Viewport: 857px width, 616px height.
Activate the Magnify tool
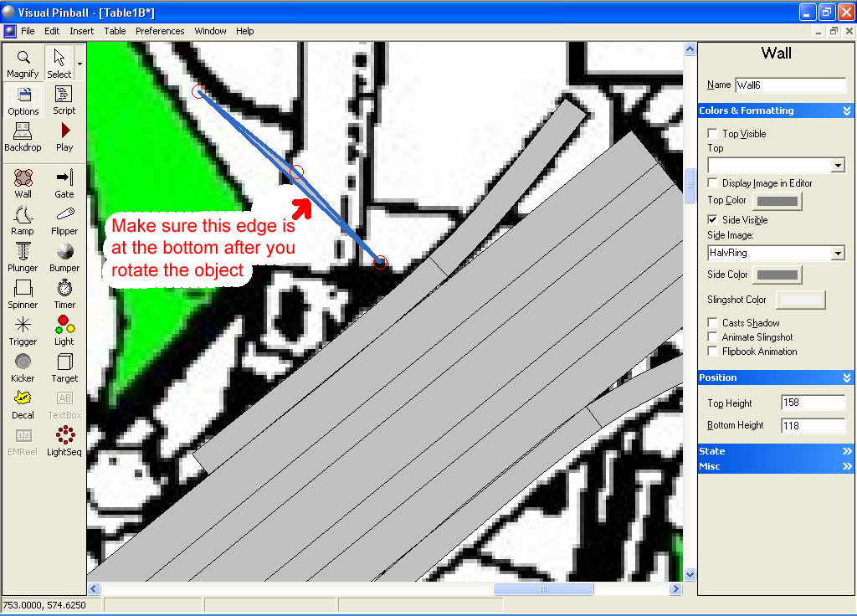point(23,63)
